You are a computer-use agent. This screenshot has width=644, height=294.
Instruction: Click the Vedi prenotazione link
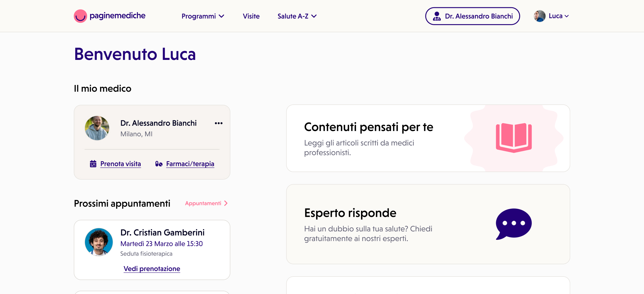pyautogui.click(x=152, y=269)
